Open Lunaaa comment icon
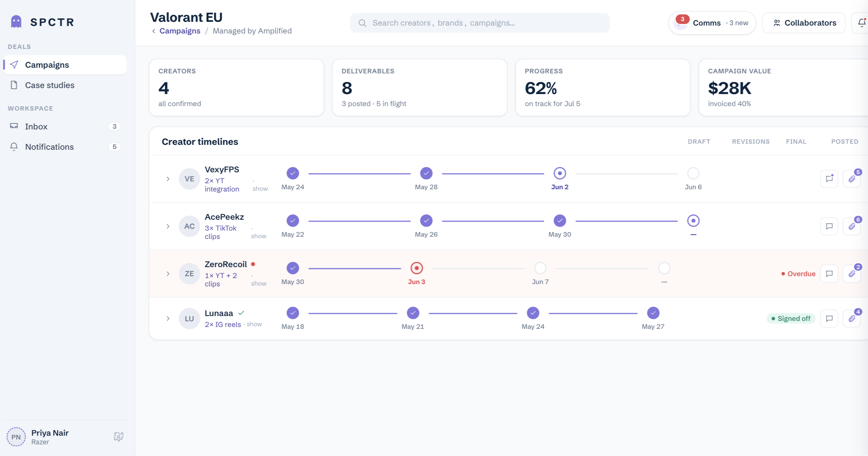 (829, 319)
